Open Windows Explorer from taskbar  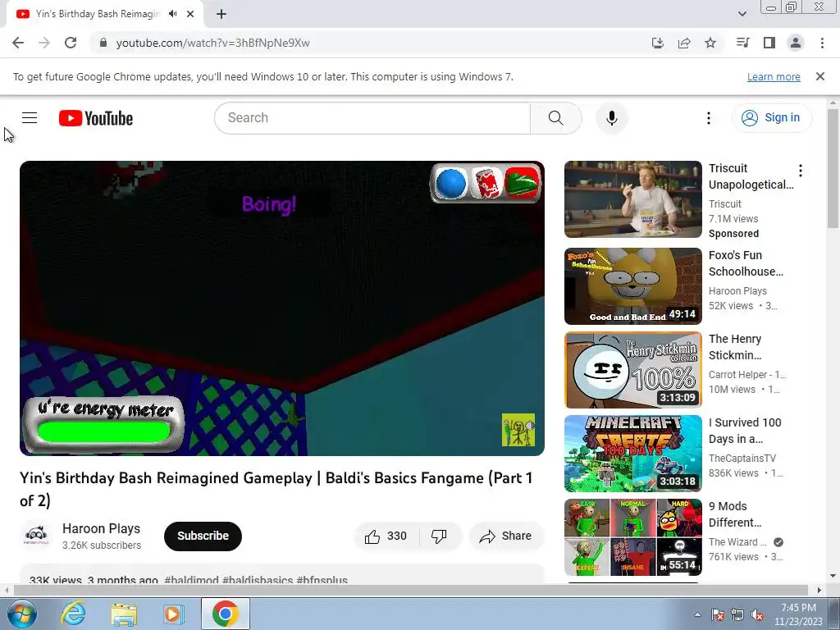tap(124, 614)
